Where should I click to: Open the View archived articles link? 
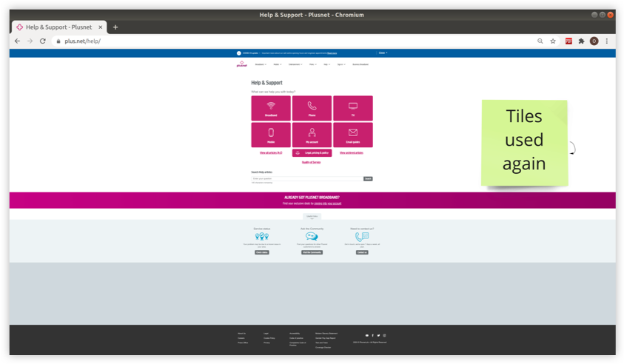click(352, 152)
